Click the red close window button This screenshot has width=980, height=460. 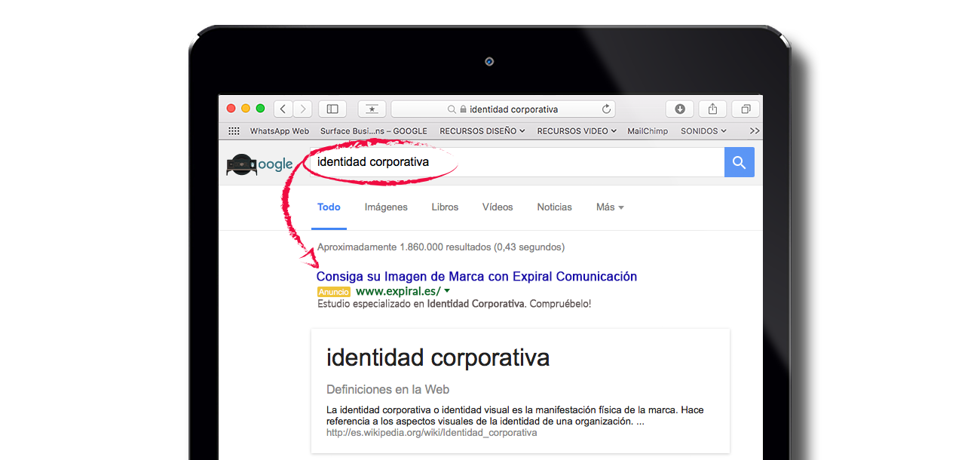click(x=231, y=109)
